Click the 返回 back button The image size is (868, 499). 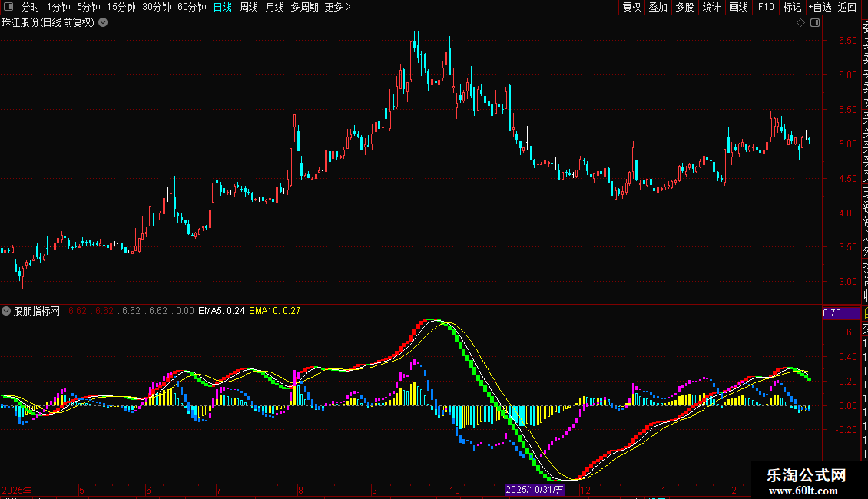(847, 7)
